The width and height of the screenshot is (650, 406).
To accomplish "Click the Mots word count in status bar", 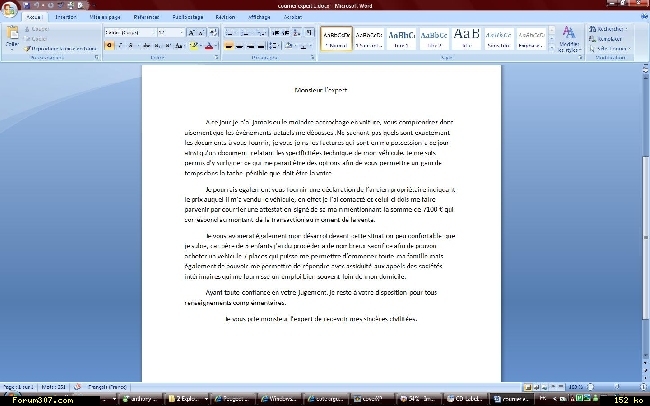I will click(54, 387).
